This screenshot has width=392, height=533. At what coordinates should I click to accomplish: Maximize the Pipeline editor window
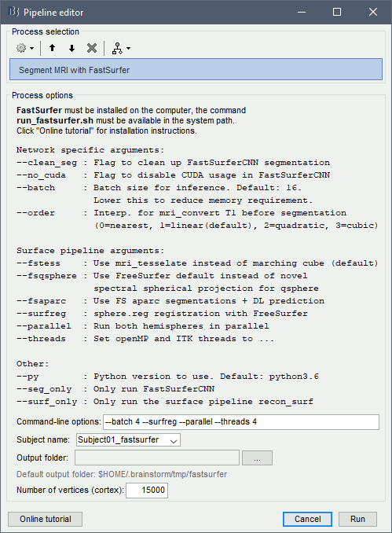337,12
